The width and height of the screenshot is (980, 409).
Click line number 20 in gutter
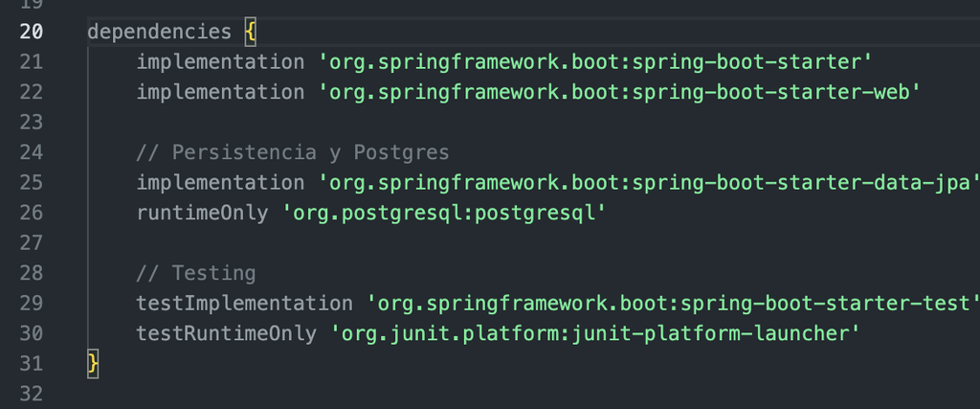click(32, 32)
